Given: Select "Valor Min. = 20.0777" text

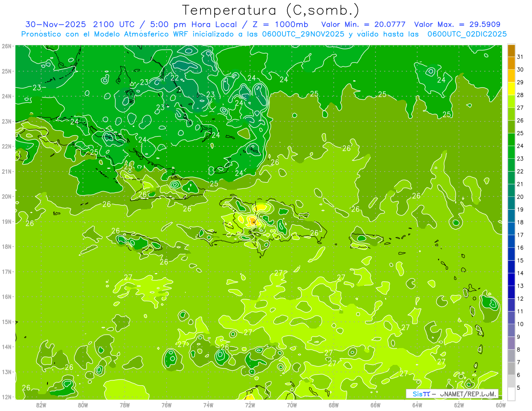Looking at the screenshot, I should (x=363, y=24).
